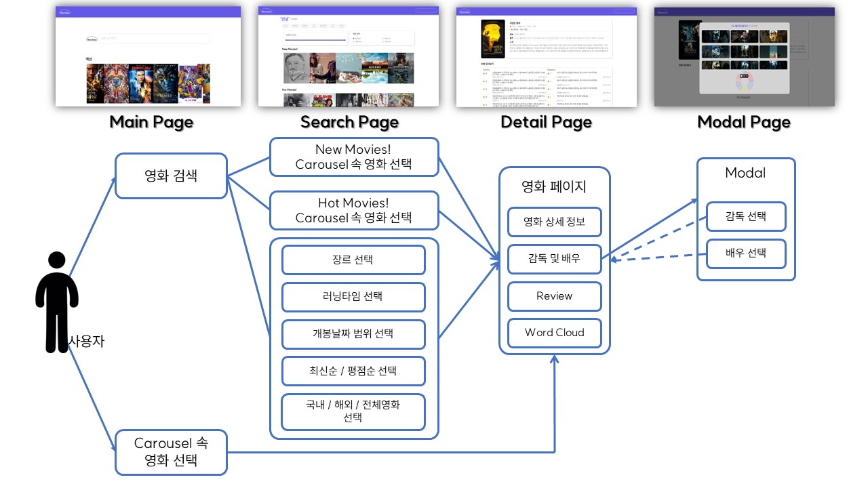Click the Detail Page caption text
This screenshot has height=488, width=868.
click(x=546, y=122)
